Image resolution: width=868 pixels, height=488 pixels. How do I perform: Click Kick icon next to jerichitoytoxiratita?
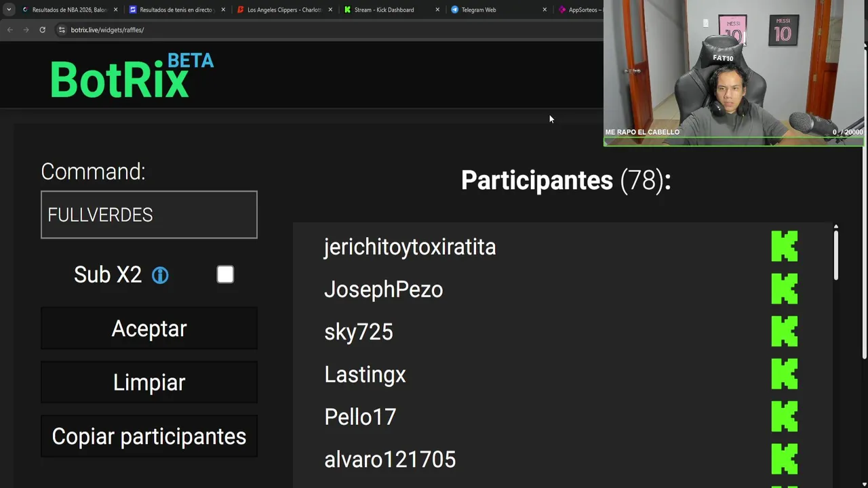(x=785, y=246)
